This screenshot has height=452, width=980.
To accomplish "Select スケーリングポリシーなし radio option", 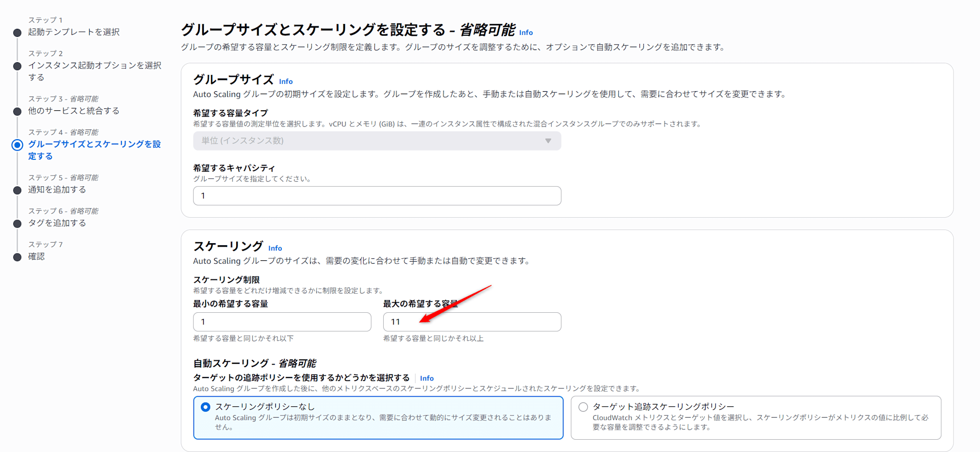I will pos(205,407).
